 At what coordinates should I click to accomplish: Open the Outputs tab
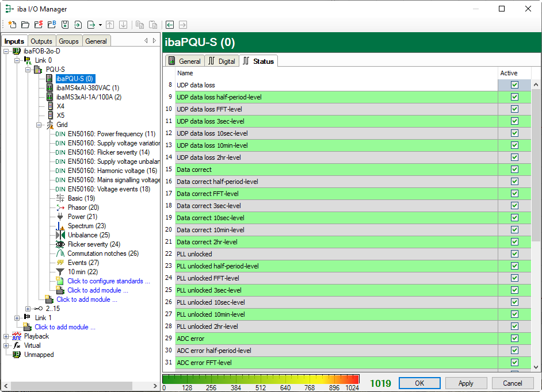click(41, 41)
